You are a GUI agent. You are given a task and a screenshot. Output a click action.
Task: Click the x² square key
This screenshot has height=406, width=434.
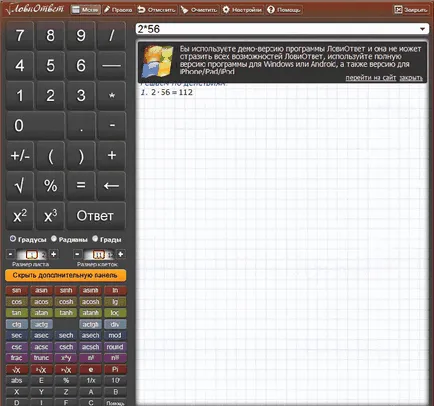pyautogui.click(x=20, y=216)
